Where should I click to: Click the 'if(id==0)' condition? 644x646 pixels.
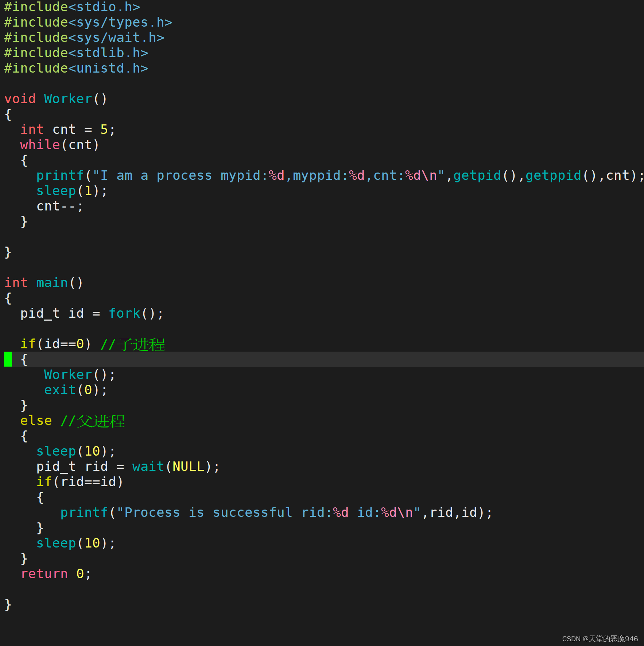point(56,344)
